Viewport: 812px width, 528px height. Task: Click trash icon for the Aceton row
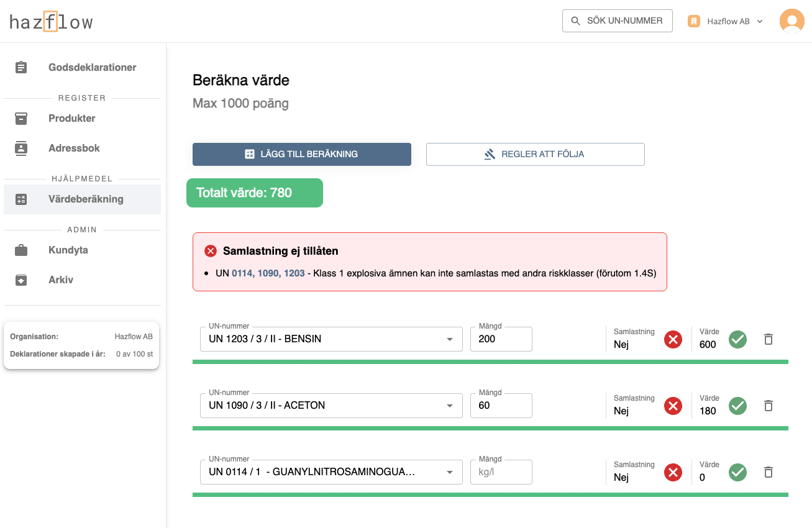click(x=768, y=406)
